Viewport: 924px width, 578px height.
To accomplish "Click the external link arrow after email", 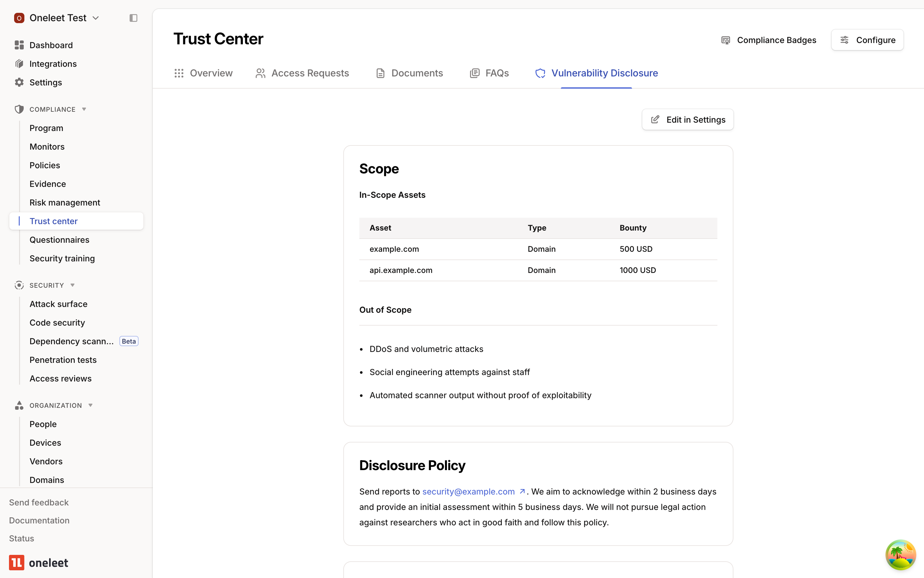I will tap(522, 492).
